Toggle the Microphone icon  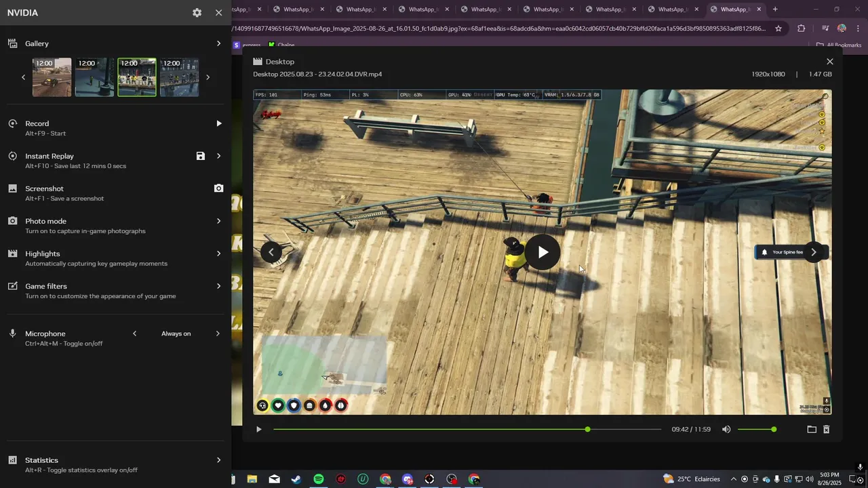12,333
